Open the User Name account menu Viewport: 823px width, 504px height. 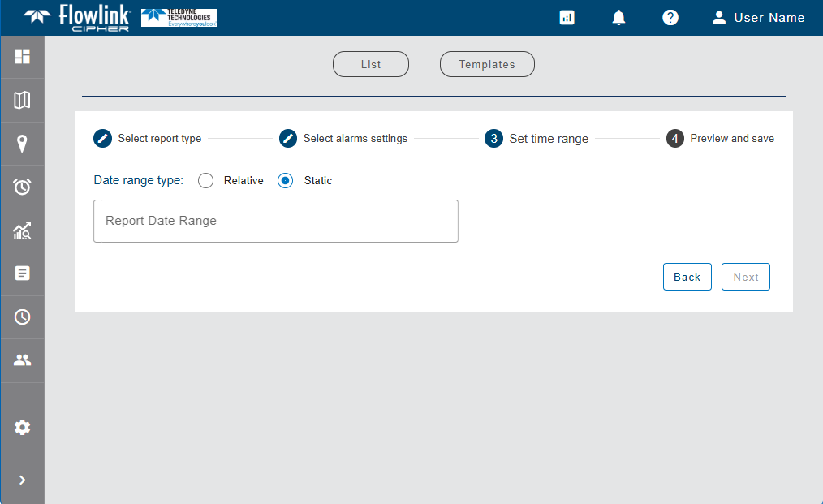pyautogui.click(x=758, y=18)
